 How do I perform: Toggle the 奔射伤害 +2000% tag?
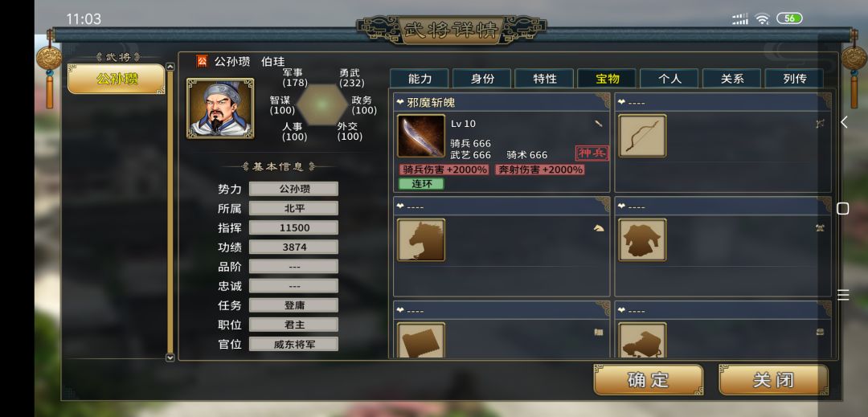pos(540,170)
